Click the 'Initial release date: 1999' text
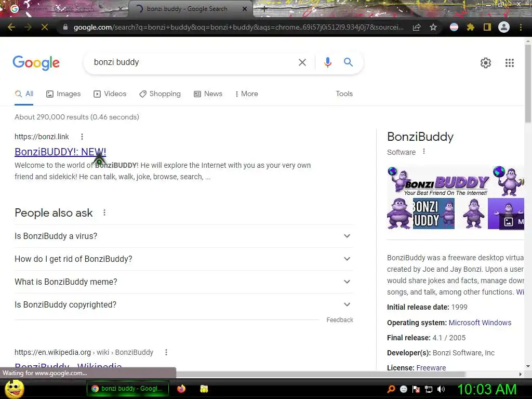Image resolution: width=532 pixels, height=399 pixels. tap(427, 308)
